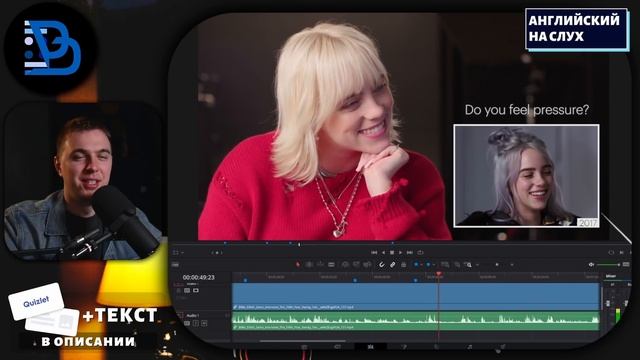640x360 pixels.
Task: Click the 2017 interview inset thumbnail
Action: 527,176
